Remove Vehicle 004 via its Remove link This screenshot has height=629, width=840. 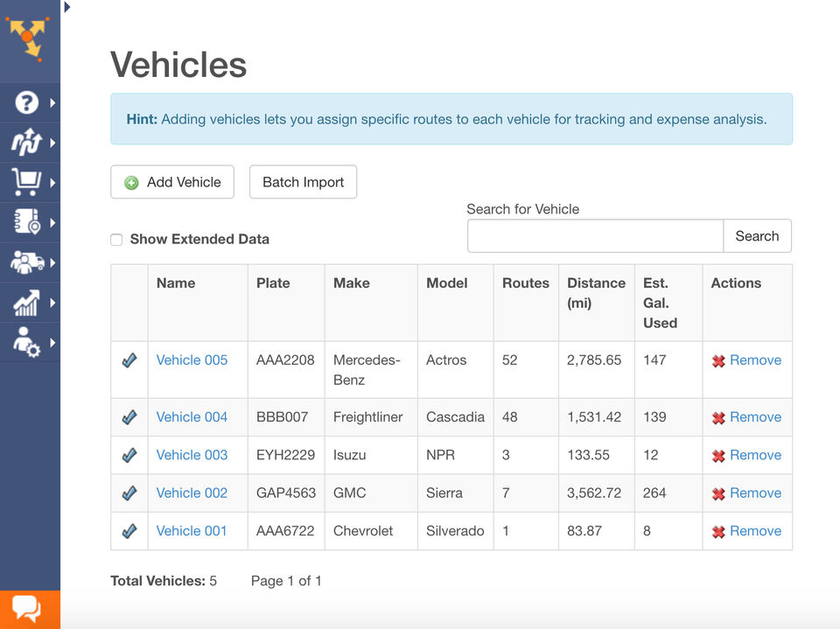click(755, 416)
